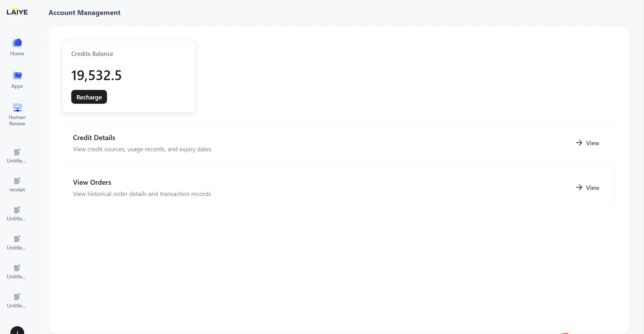
Task: Click the dark round button at sidebar bottom
Action: tap(17, 331)
